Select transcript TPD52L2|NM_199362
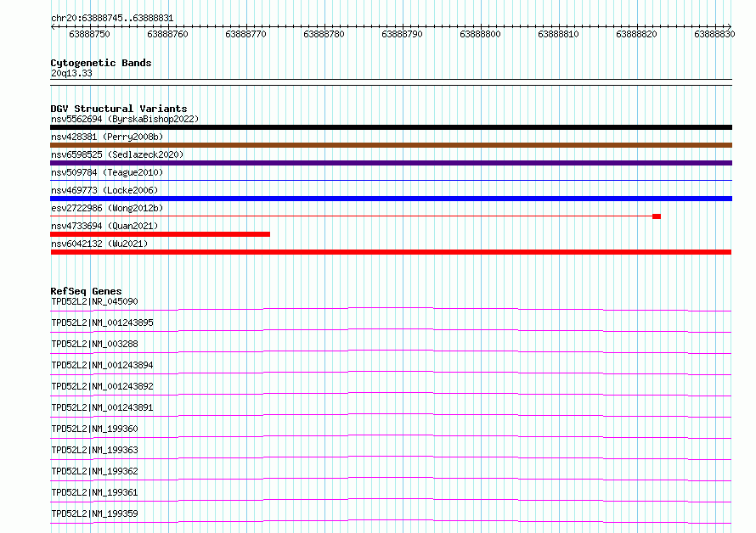The height and width of the screenshot is (533, 756). tap(94, 471)
